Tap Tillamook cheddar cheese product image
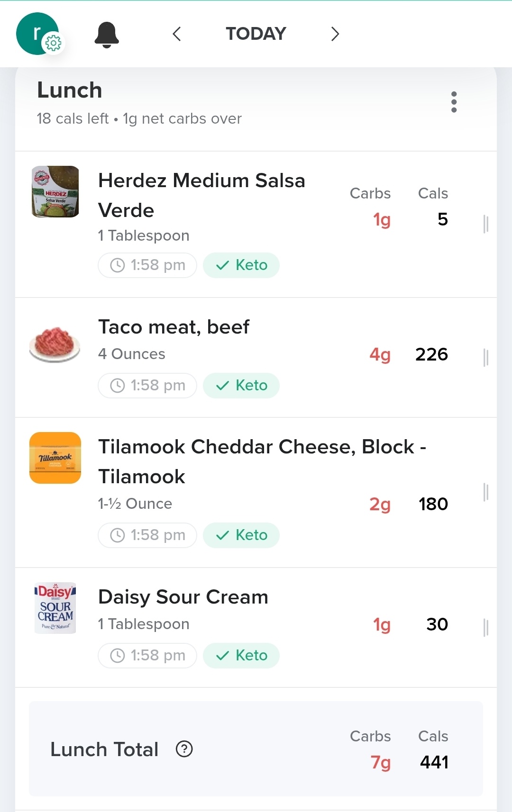The width and height of the screenshot is (512, 812). point(55,458)
